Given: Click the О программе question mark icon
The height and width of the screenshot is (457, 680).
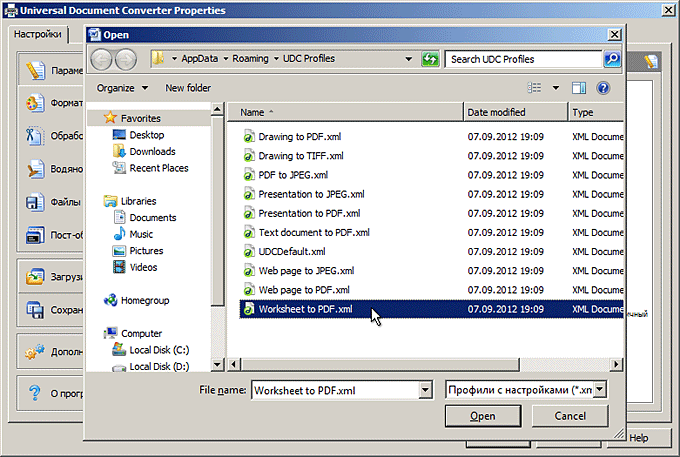Looking at the screenshot, I should point(35,393).
